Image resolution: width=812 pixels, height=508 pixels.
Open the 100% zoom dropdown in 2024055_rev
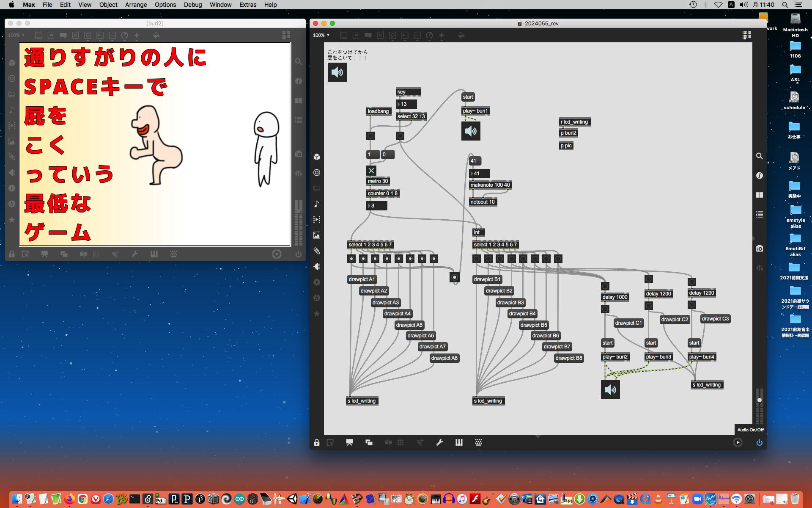(321, 35)
